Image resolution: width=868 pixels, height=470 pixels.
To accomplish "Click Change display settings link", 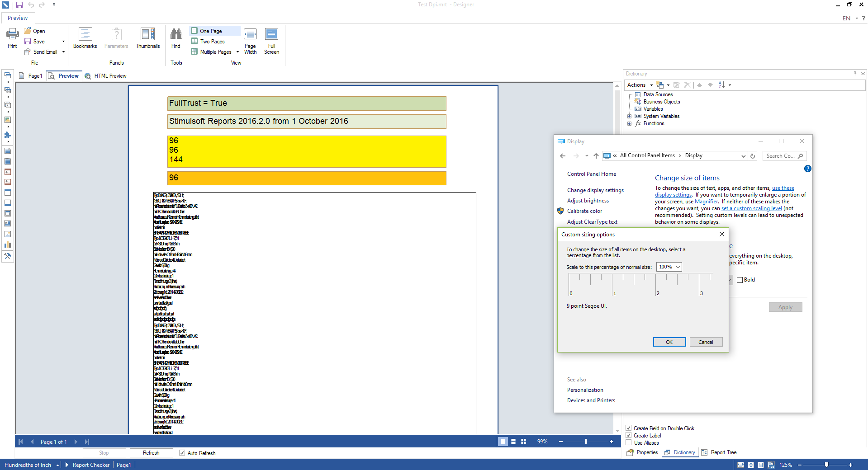I will pyautogui.click(x=595, y=190).
